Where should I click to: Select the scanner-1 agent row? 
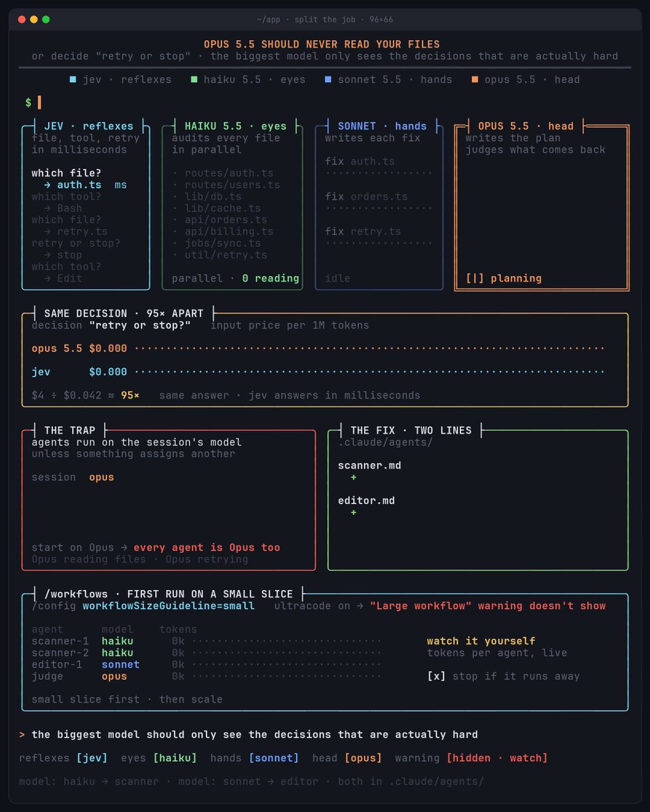[207, 641]
